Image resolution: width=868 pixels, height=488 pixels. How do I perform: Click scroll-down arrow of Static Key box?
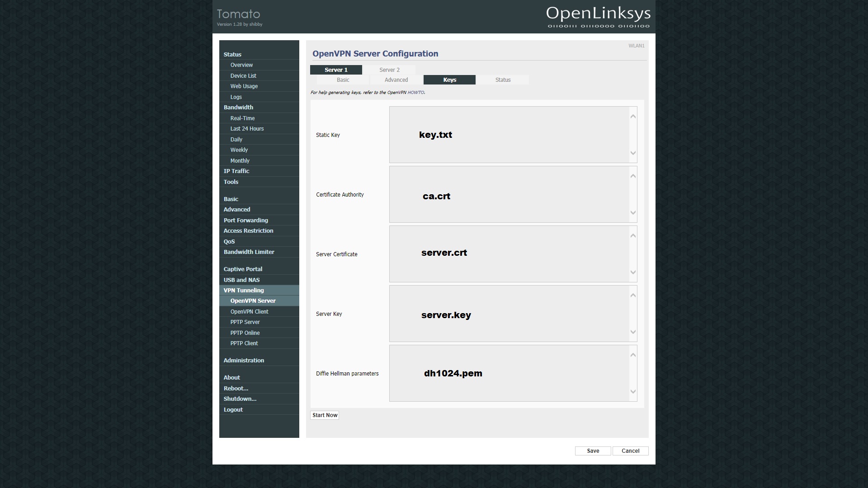point(633,153)
